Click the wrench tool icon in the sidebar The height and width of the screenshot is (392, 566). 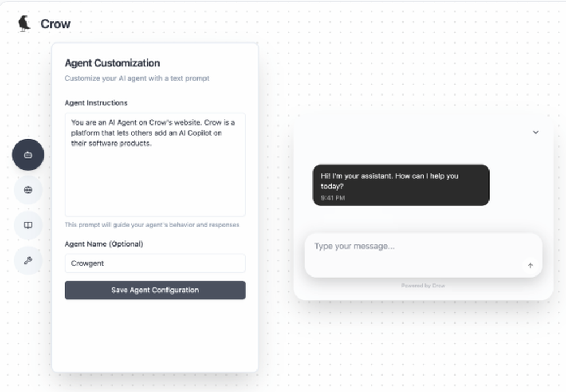pyautogui.click(x=28, y=261)
